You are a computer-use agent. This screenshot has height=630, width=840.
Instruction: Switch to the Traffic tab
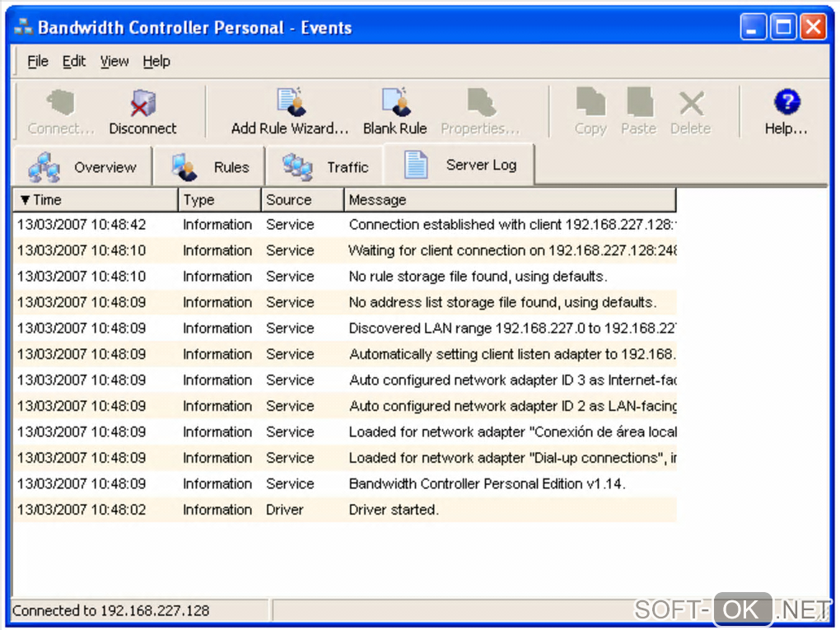tap(324, 166)
